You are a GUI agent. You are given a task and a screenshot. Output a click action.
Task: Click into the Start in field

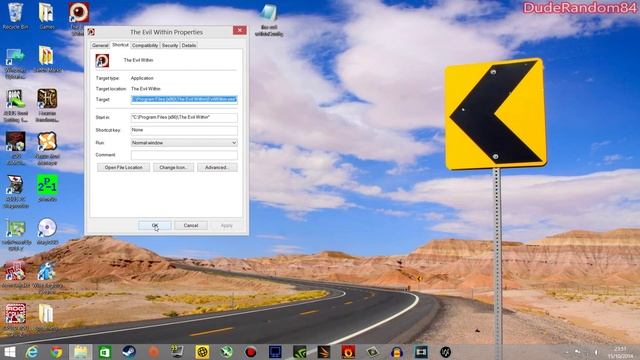point(184,117)
